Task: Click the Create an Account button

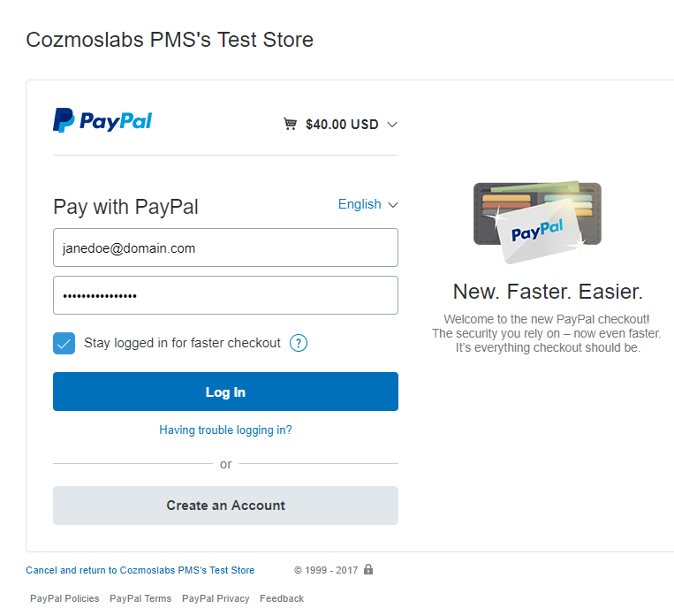Action: pos(225,506)
